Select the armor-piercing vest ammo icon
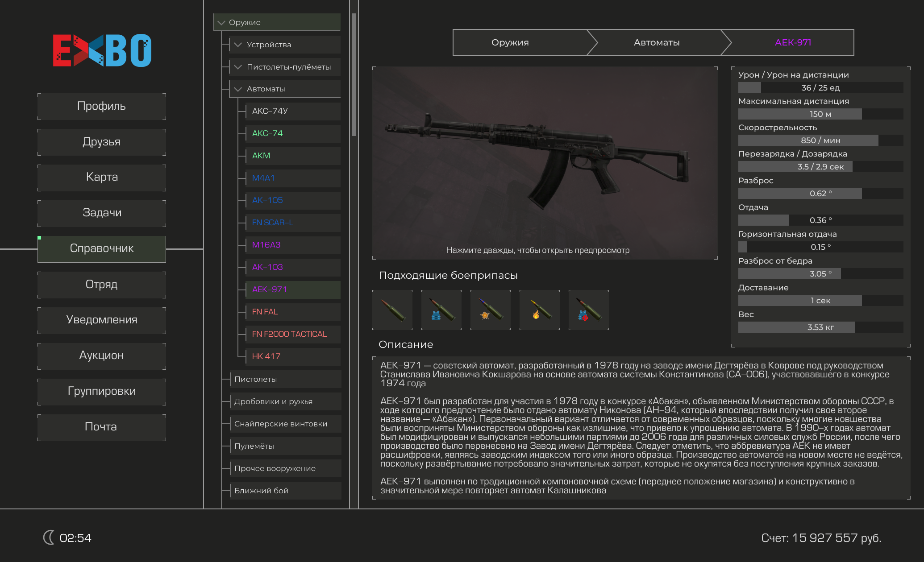924x562 pixels. [x=441, y=310]
